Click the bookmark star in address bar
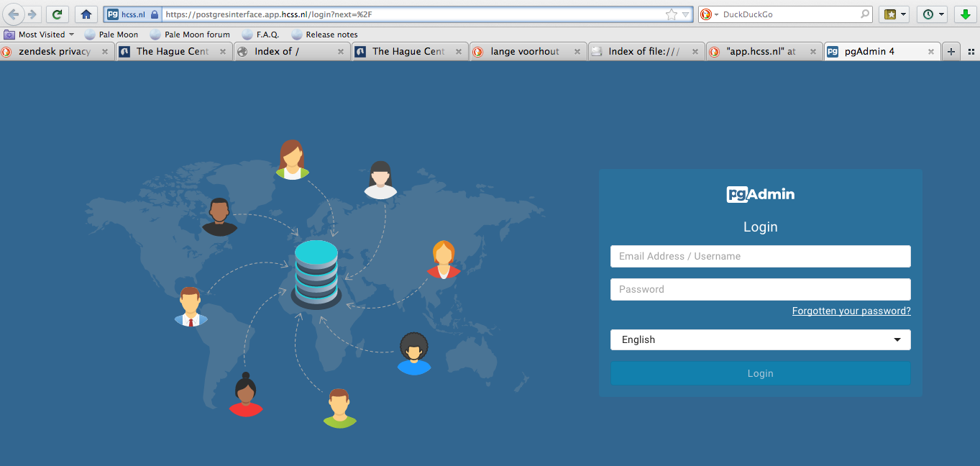980x466 pixels. point(671,14)
